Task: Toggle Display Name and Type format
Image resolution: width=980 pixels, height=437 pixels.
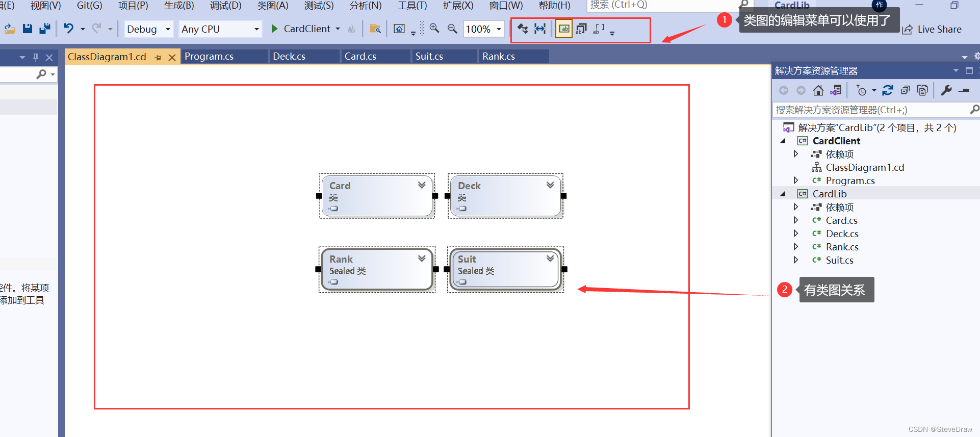Action: (581, 29)
